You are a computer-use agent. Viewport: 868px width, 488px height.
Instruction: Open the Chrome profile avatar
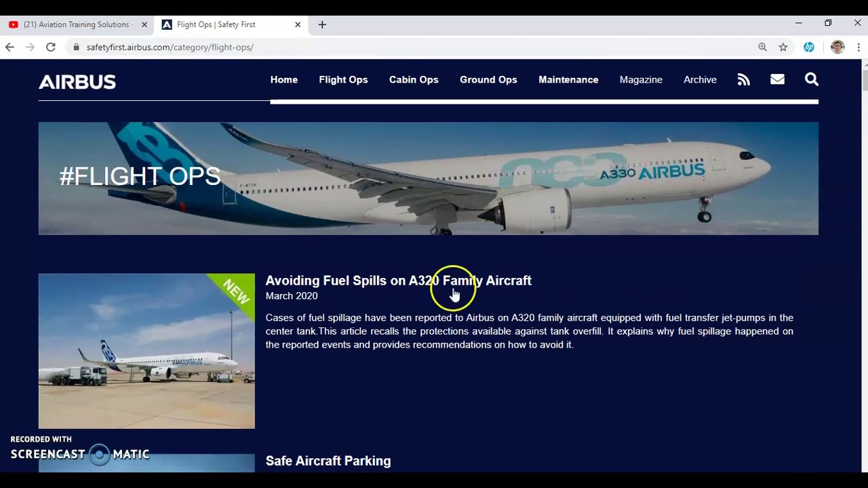pyautogui.click(x=837, y=47)
